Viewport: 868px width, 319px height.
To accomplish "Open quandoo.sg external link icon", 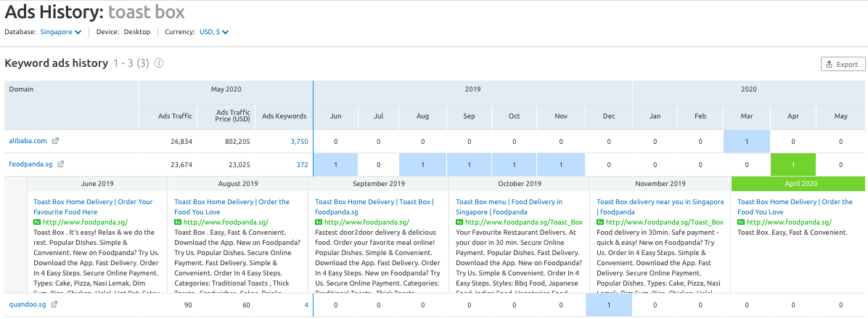I will [54, 304].
